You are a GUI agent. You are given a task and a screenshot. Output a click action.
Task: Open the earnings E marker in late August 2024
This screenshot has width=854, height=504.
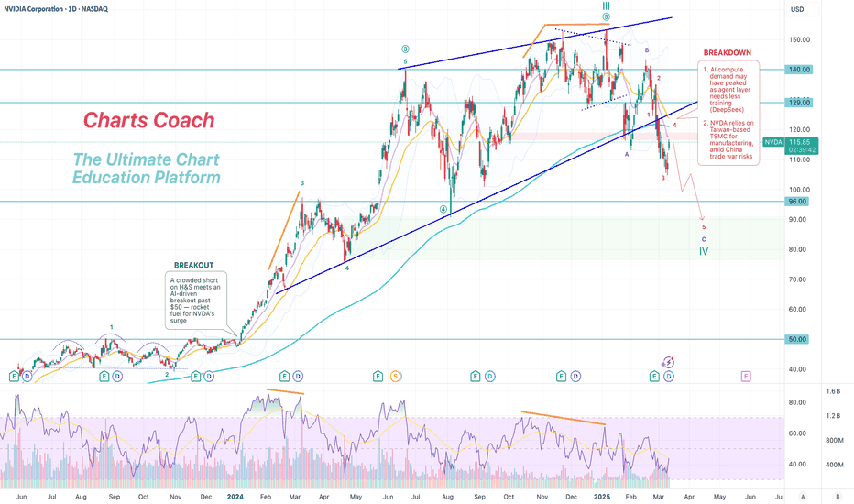476,376
